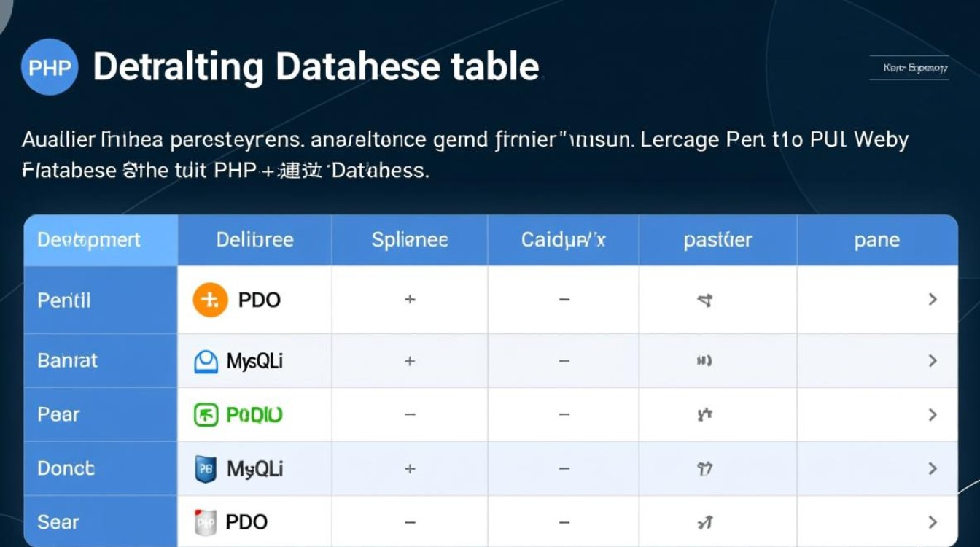Expand the Pentil row chevron
The image size is (980, 547).
click(933, 300)
